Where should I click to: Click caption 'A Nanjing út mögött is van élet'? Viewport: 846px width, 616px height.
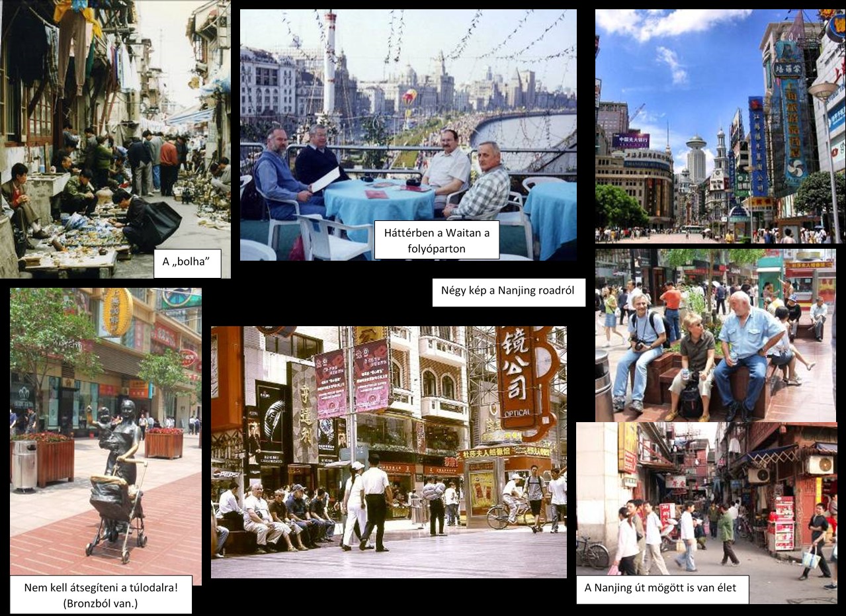click(x=662, y=589)
